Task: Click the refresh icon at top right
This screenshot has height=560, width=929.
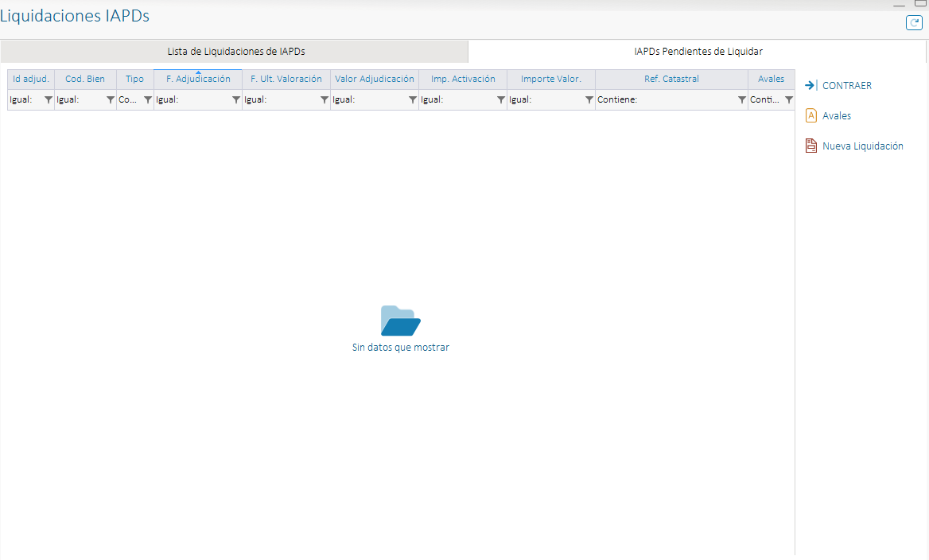Action: [x=913, y=23]
